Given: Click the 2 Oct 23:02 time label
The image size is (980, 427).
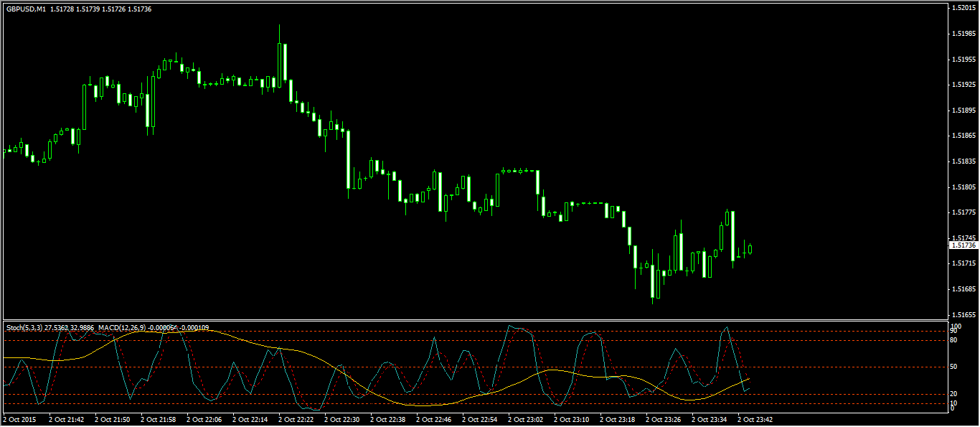Looking at the screenshot, I should 526,419.
